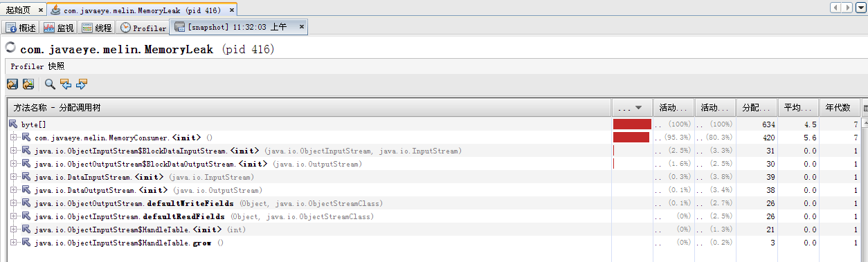Click the red bar in byte[] row
868x262 pixels.
pos(632,124)
